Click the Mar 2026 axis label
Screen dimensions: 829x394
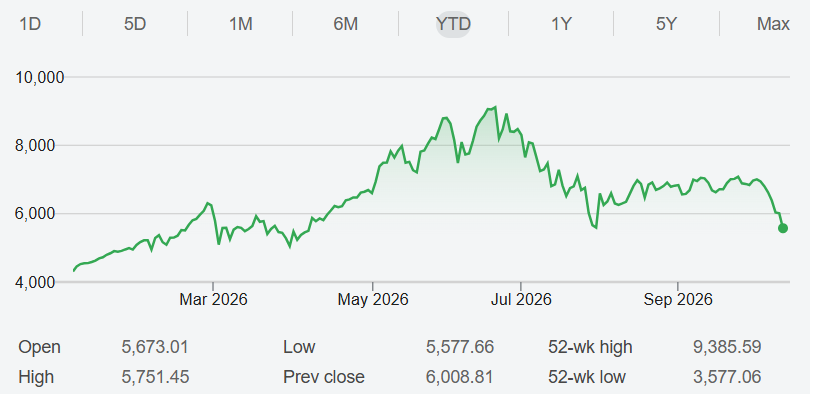pyautogui.click(x=213, y=300)
